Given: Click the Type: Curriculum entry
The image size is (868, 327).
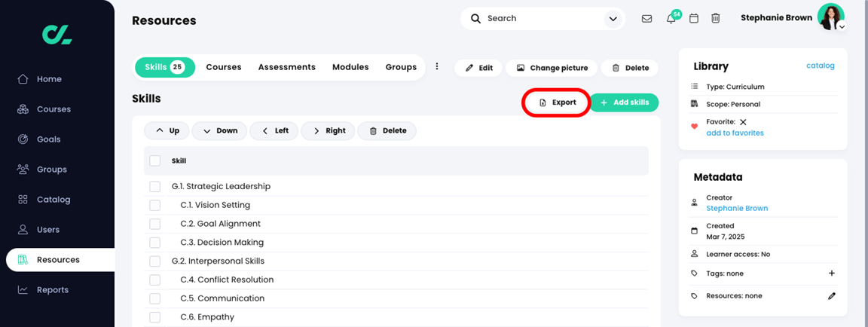Looking at the screenshot, I should [735, 87].
